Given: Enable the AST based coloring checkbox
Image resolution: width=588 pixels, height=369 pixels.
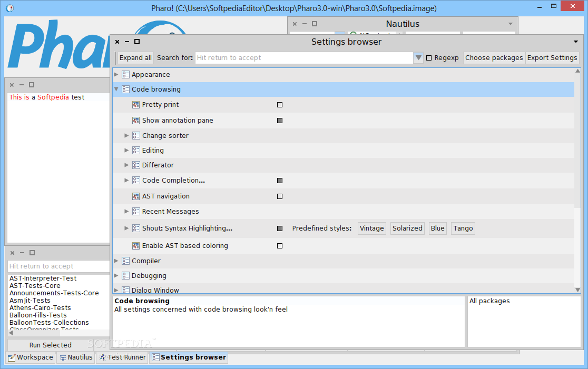Looking at the screenshot, I should (280, 246).
